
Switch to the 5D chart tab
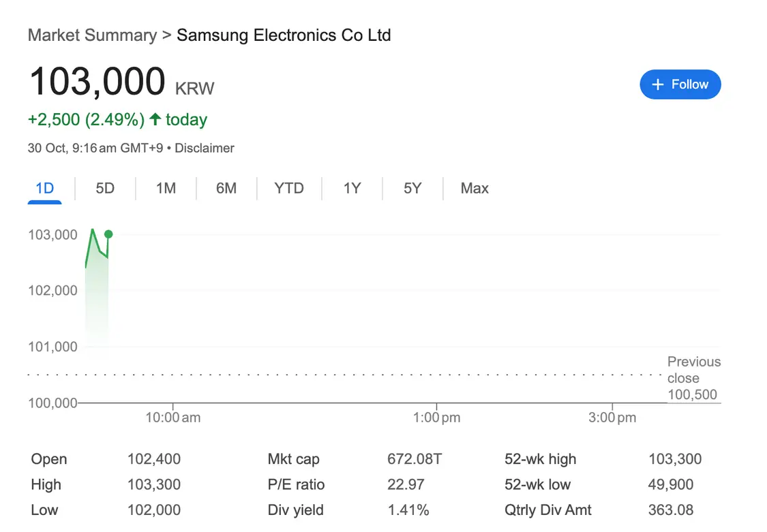[x=105, y=189]
